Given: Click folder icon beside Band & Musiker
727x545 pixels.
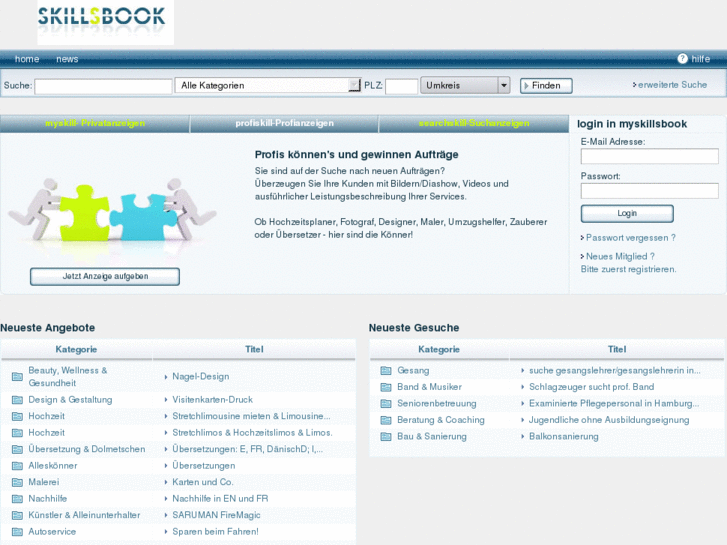Looking at the screenshot, I should [x=386, y=387].
